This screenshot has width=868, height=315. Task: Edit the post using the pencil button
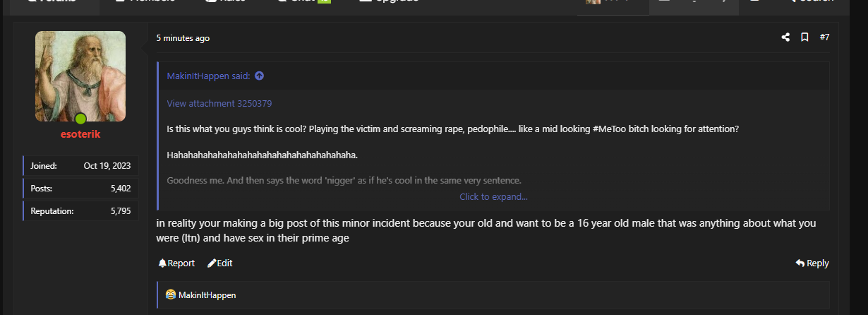point(219,263)
